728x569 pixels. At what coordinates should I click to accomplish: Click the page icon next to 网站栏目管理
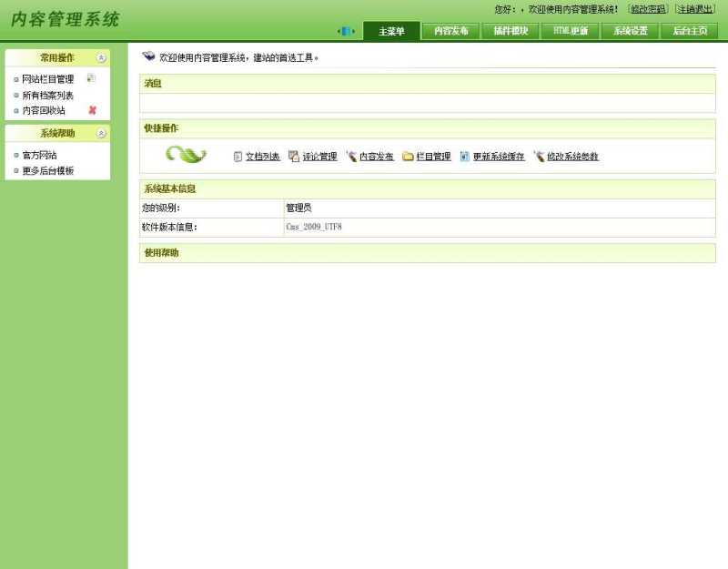tap(90, 77)
